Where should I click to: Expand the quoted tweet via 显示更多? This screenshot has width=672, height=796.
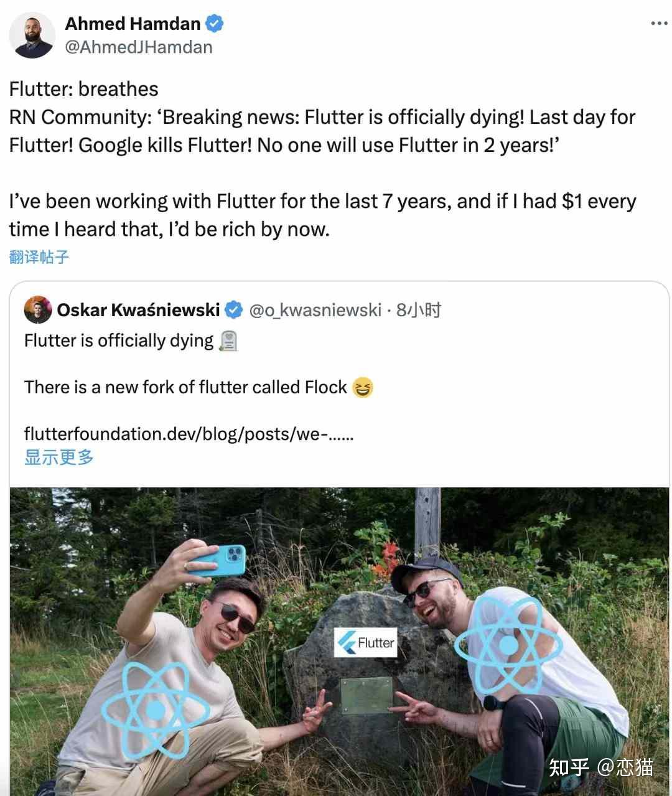[x=58, y=457]
